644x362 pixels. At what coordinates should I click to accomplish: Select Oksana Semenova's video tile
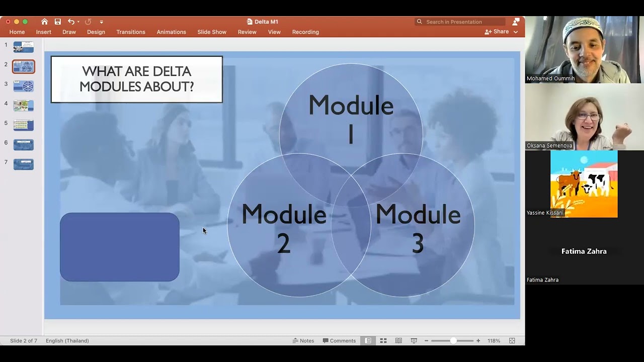click(x=584, y=117)
